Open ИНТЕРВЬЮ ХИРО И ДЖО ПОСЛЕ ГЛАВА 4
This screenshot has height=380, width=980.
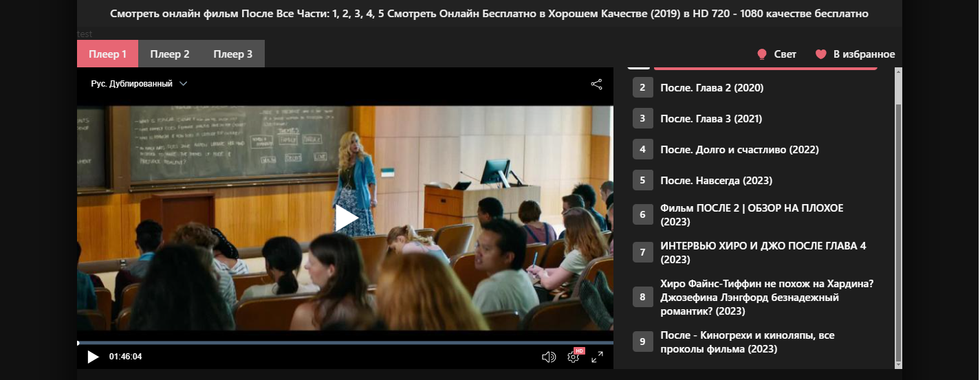763,253
